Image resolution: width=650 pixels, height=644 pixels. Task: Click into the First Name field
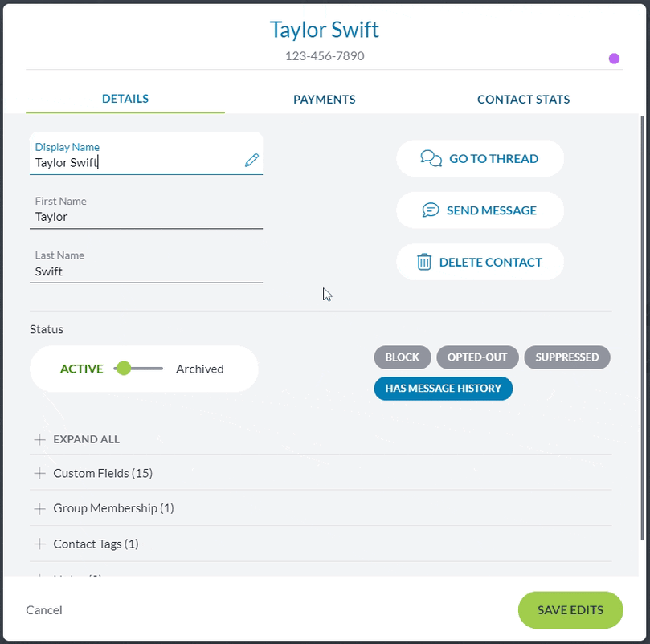pos(146,212)
